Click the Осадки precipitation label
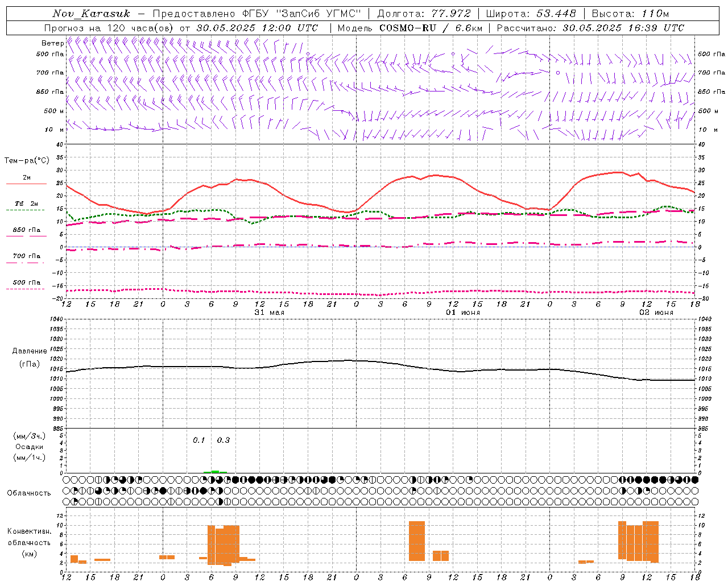 30,447
